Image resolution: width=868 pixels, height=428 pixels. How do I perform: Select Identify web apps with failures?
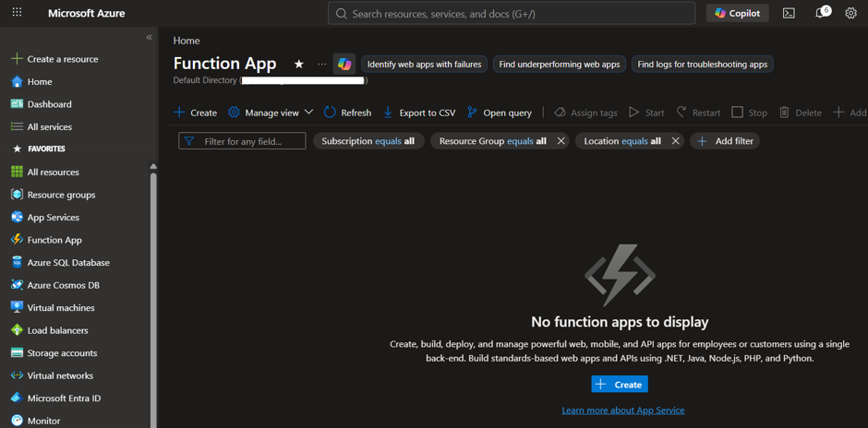tap(425, 65)
